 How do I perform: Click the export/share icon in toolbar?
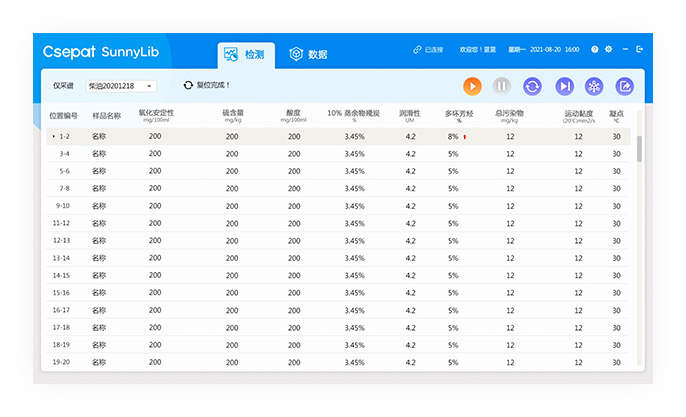pos(624,87)
